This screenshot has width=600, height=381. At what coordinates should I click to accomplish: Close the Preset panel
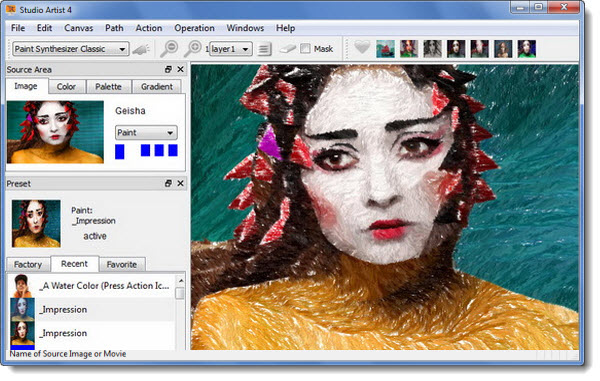point(181,183)
